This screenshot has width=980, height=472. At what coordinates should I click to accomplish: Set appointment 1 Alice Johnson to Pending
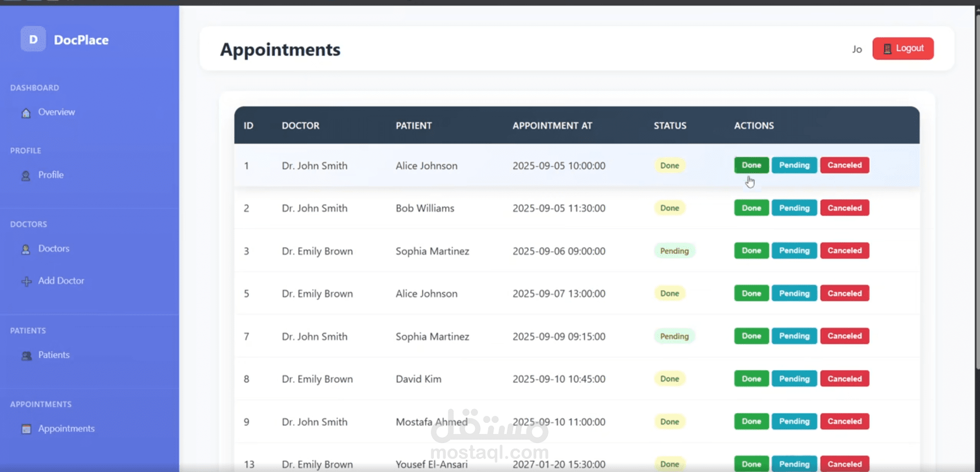pyautogui.click(x=794, y=165)
